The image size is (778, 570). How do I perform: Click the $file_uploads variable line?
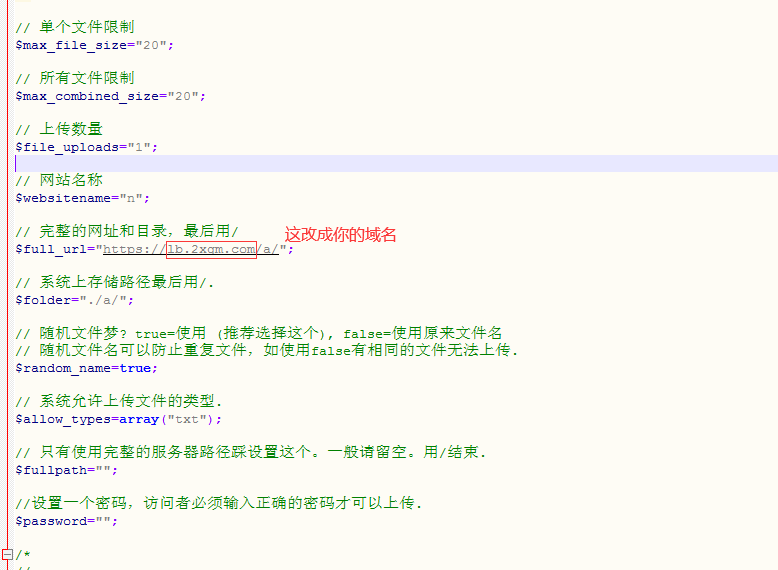[x=86, y=147]
